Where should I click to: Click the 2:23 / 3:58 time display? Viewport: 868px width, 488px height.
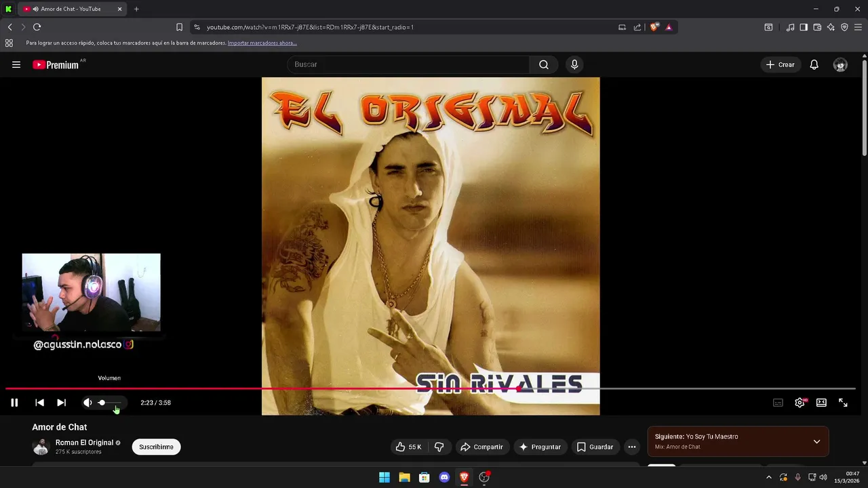[x=155, y=403]
